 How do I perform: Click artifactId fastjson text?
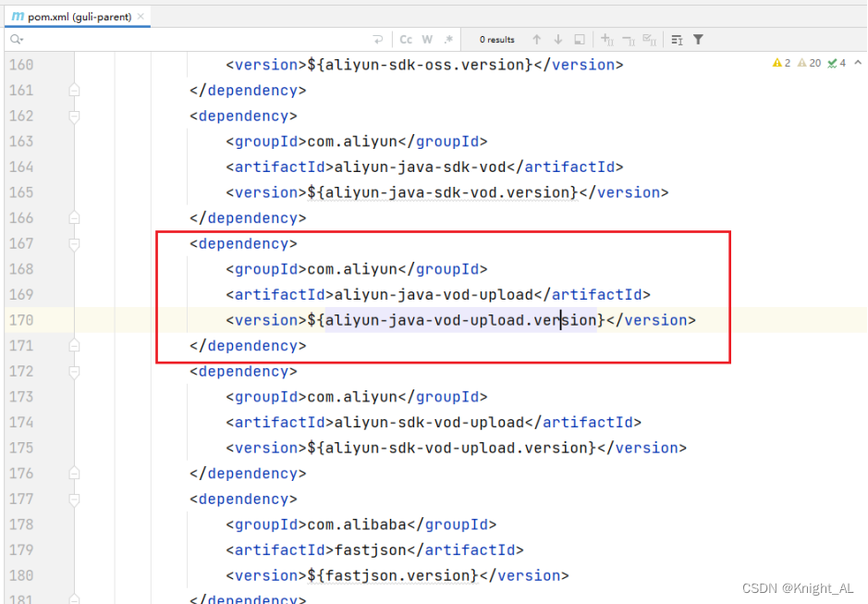[371, 549]
